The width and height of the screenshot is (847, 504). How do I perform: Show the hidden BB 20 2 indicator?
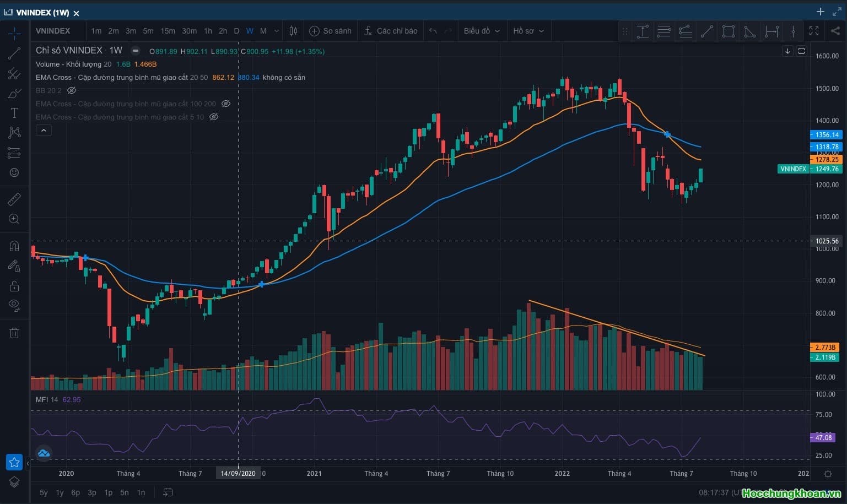tap(72, 90)
